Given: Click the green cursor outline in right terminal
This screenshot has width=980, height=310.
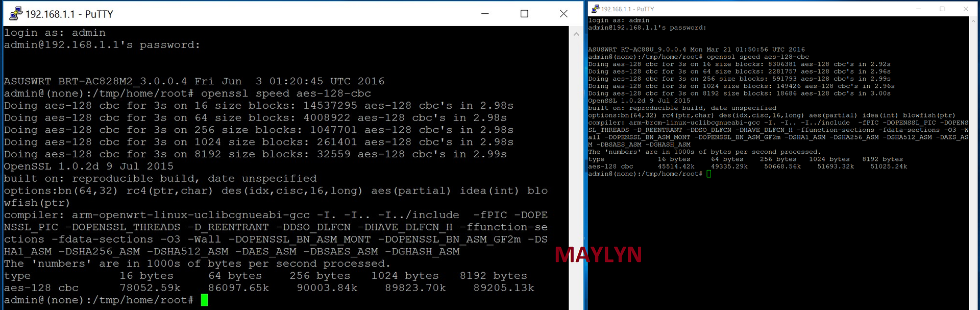Looking at the screenshot, I should click(x=709, y=174).
